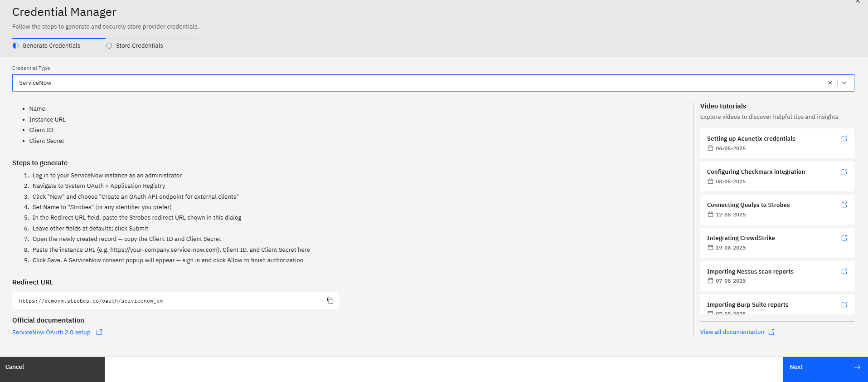The height and width of the screenshot is (382, 868).
Task: Click the 'Official documentation' heading
Action: click(48, 320)
